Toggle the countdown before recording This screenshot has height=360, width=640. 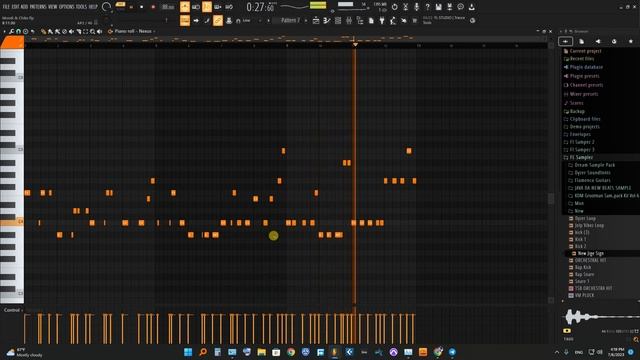[207, 7]
